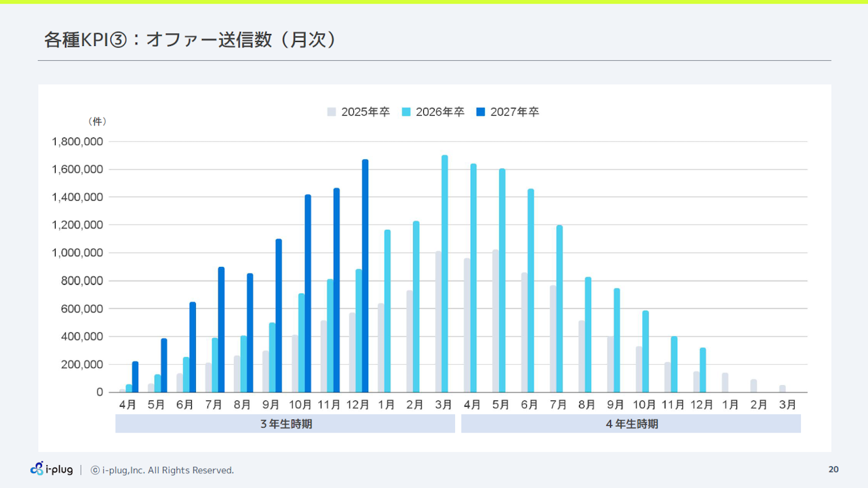This screenshot has height=488, width=868.
Task: Open the (件) axis unit label options
Action: [x=98, y=121]
